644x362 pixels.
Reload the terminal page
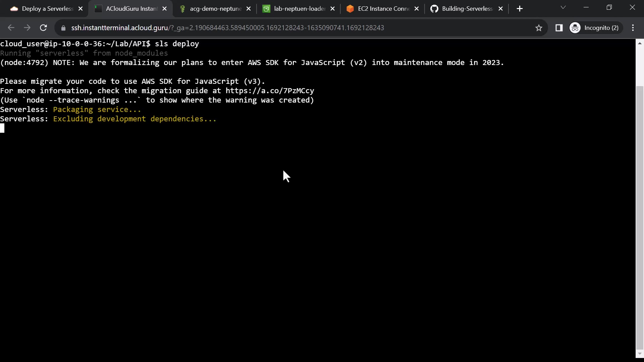coord(43,28)
